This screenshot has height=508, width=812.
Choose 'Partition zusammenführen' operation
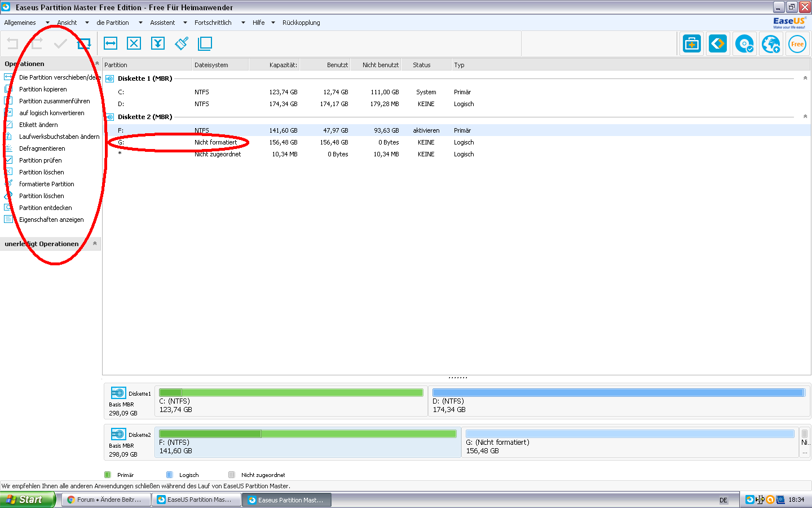click(x=54, y=101)
